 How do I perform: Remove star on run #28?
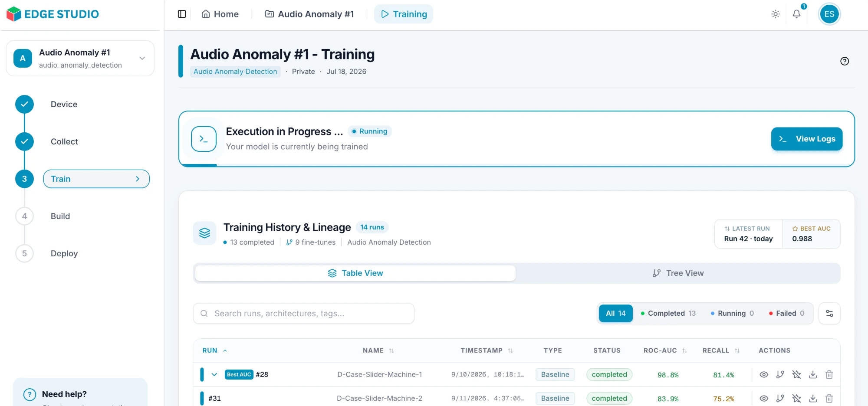796,374
